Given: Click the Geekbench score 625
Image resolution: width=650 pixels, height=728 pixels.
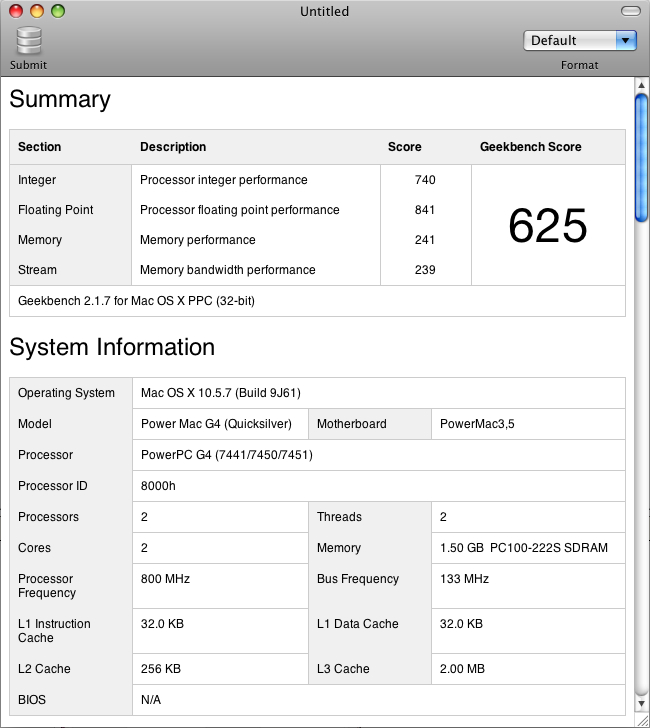Looking at the screenshot, I should pos(548,226).
